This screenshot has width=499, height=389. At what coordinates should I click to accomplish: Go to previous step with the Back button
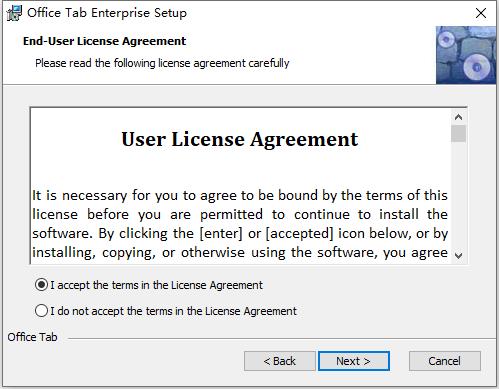coord(279,361)
